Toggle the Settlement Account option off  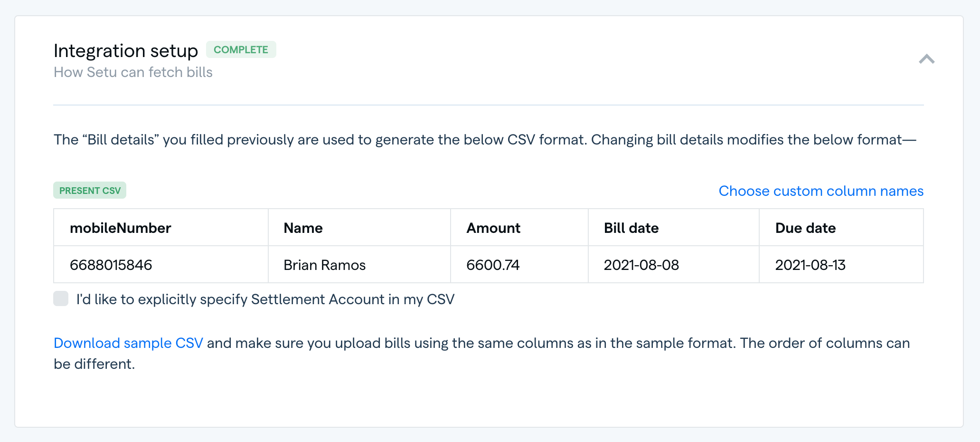[61, 299]
